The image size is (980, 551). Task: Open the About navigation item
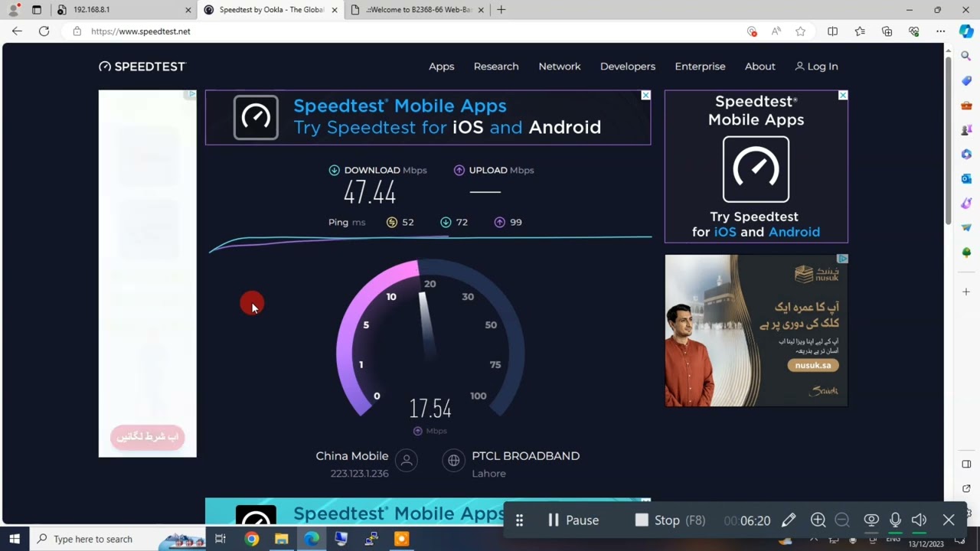click(x=760, y=67)
